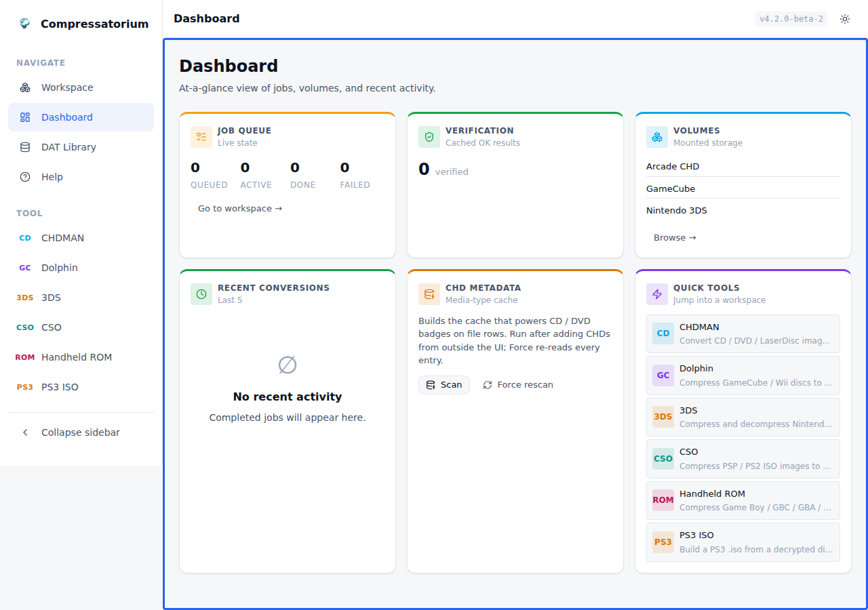This screenshot has height=610, width=868.
Task: Click the Help question mark icon
Action: coord(25,177)
